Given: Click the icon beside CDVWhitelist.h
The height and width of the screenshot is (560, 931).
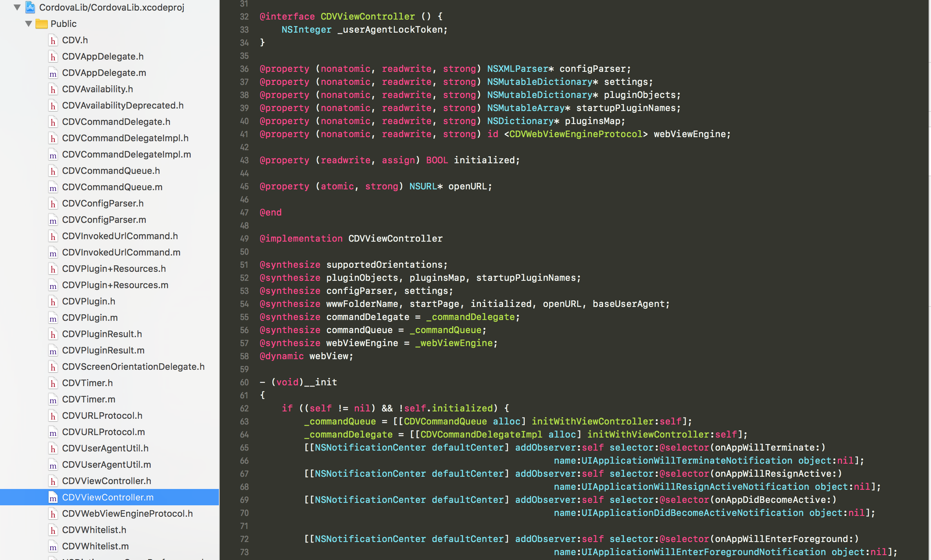Looking at the screenshot, I should [x=53, y=530].
